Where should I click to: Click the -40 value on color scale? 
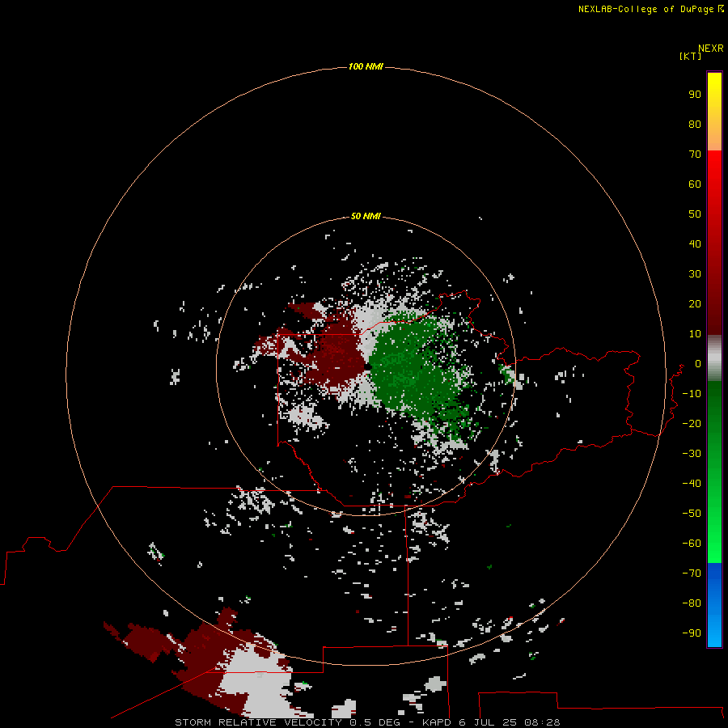click(692, 484)
